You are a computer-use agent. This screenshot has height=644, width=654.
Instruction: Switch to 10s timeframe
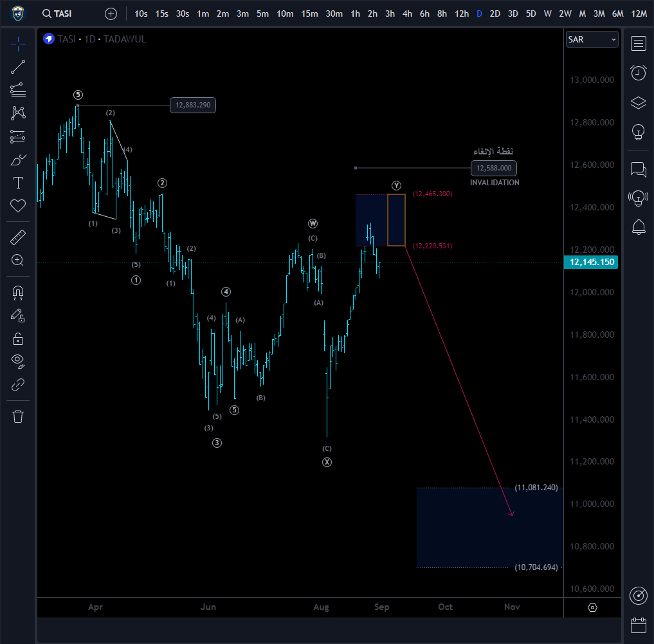point(141,14)
